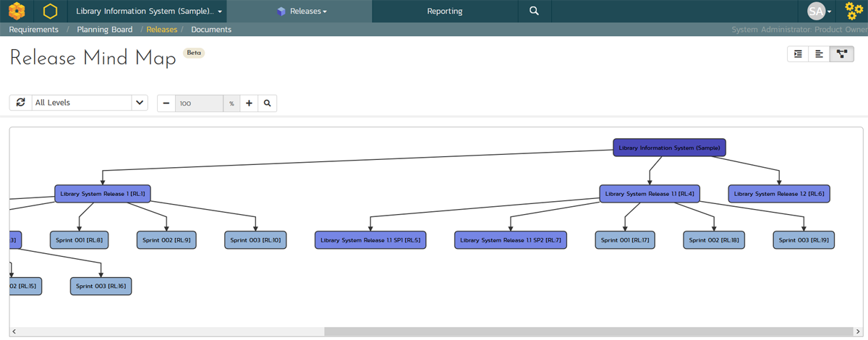The image size is (868, 340).
Task: Click the Spira orange cube logo
Action: click(x=17, y=11)
